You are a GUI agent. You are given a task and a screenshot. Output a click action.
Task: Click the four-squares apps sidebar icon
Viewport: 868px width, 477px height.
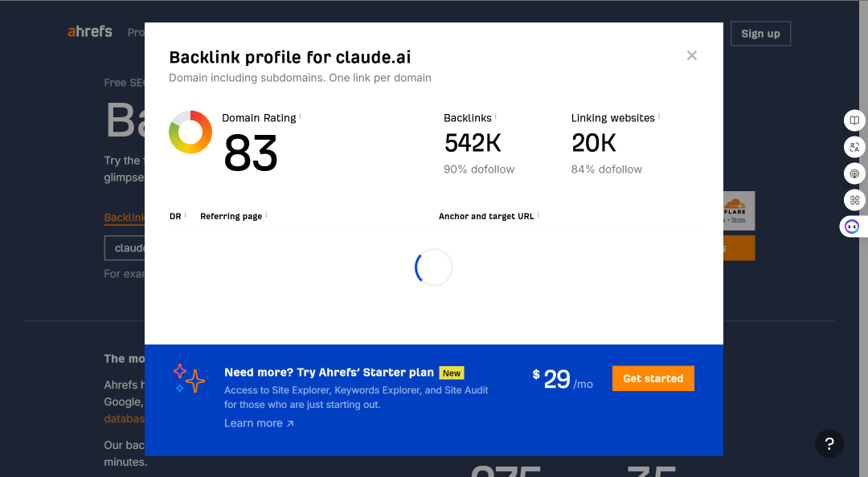tap(854, 200)
